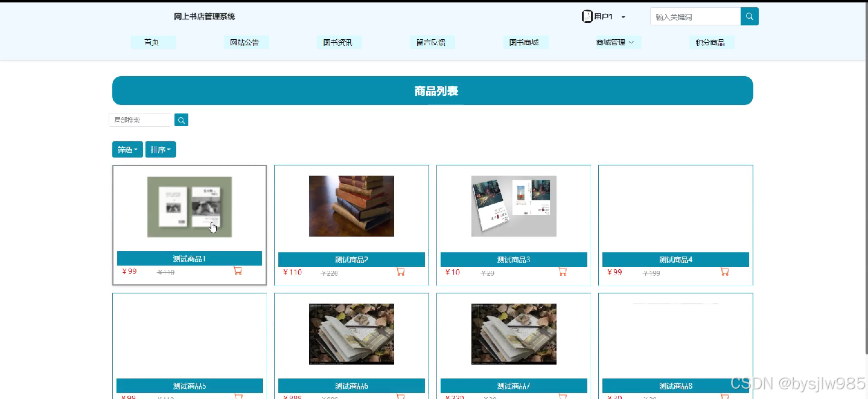868x399 pixels.
Task: Click the open-book image of 测试商品6
Action: [351, 334]
